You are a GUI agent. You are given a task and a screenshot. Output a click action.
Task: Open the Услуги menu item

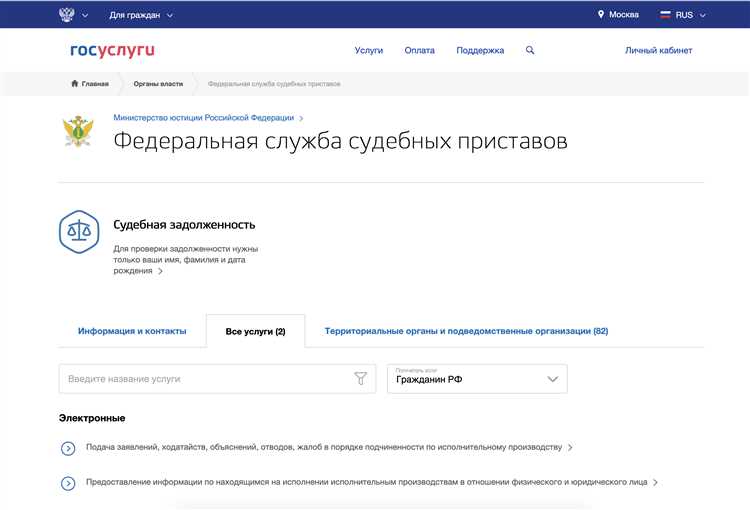(x=369, y=50)
